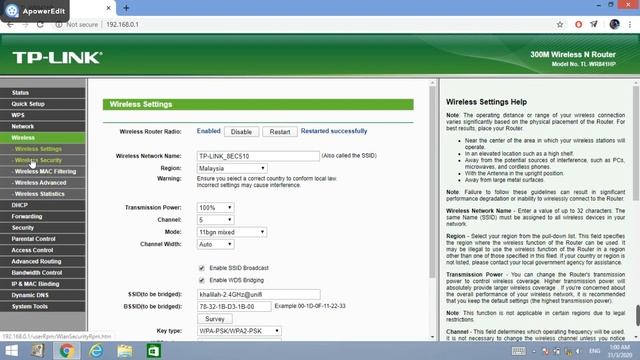
Task: Open Network menu item
Action: coord(43,126)
